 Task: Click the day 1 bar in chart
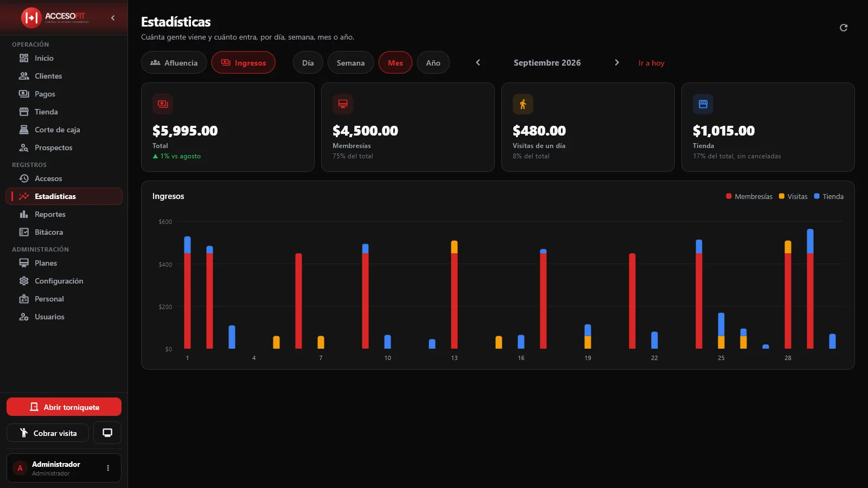coord(187,292)
